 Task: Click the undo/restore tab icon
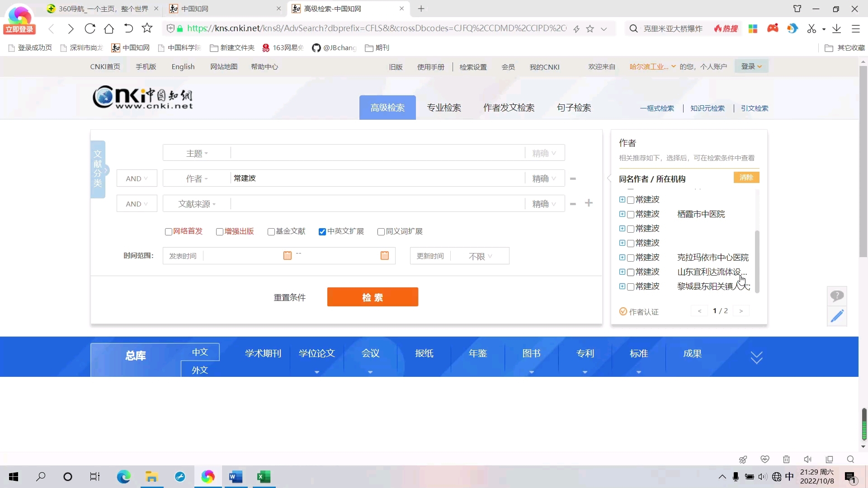128,28
